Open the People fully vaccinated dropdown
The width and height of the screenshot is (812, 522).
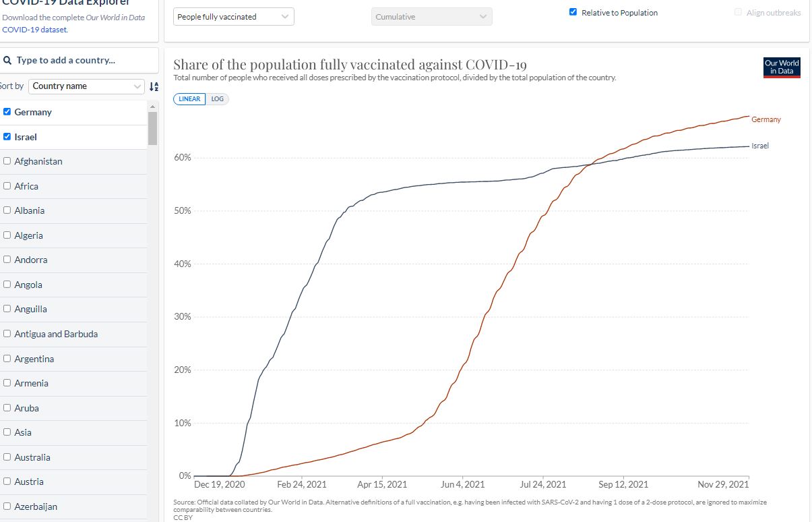(x=234, y=17)
